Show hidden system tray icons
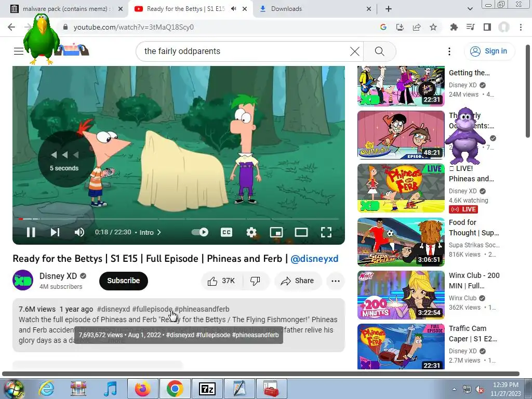The width and height of the screenshot is (532, 399). click(x=454, y=389)
